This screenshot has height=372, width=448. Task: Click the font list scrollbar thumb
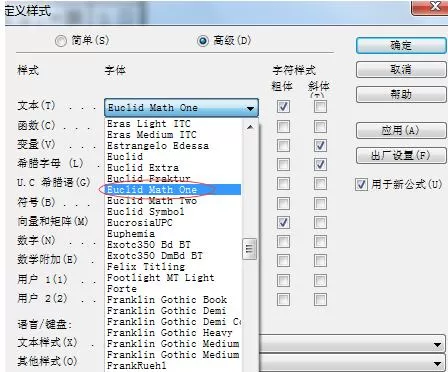(250, 249)
